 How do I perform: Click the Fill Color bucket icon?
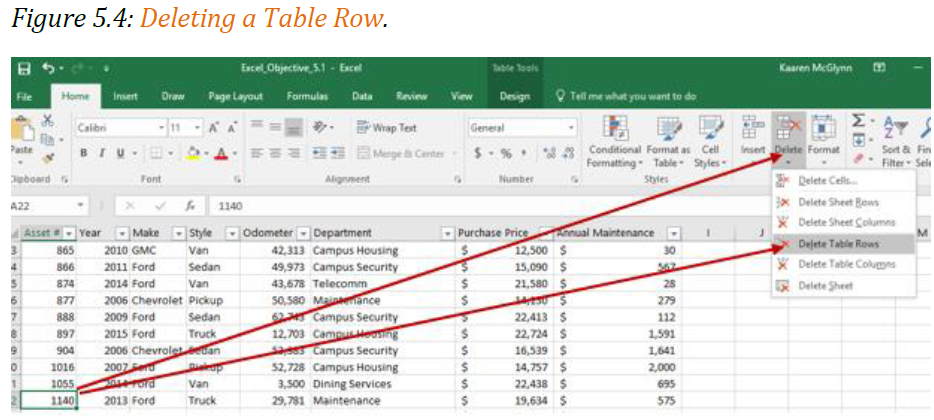(192, 154)
